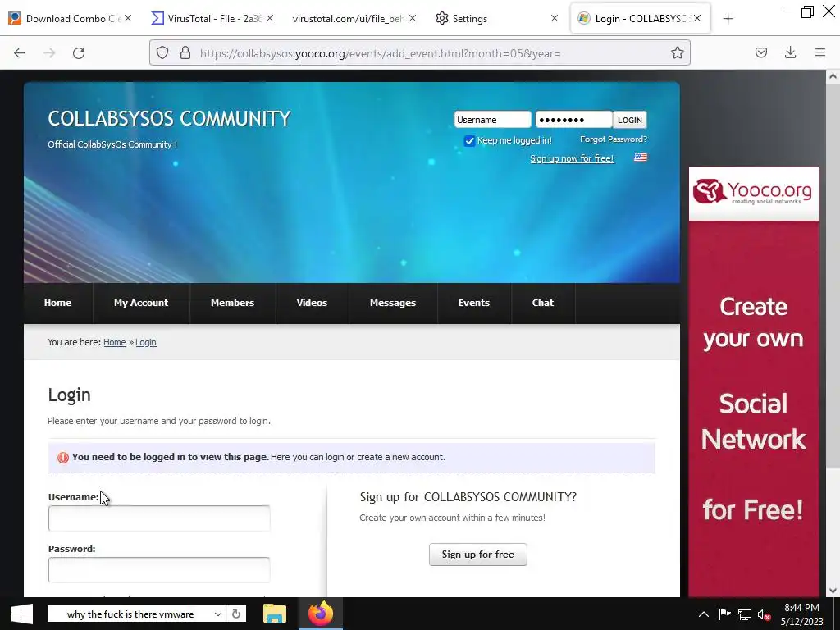Open the Chat menu item

coord(543,303)
